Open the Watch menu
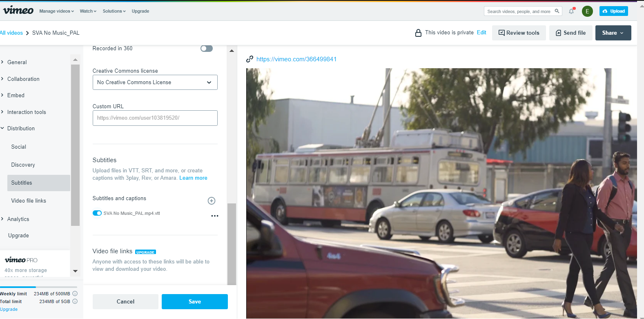This screenshot has width=644, height=319. (88, 11)
